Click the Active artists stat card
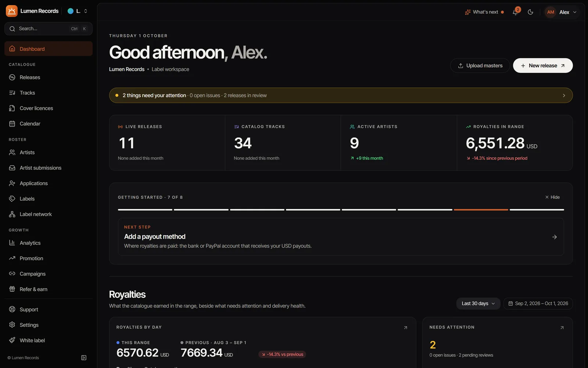Image resolution: width=588 pixels, height=368 pixels. click(399, 143)
